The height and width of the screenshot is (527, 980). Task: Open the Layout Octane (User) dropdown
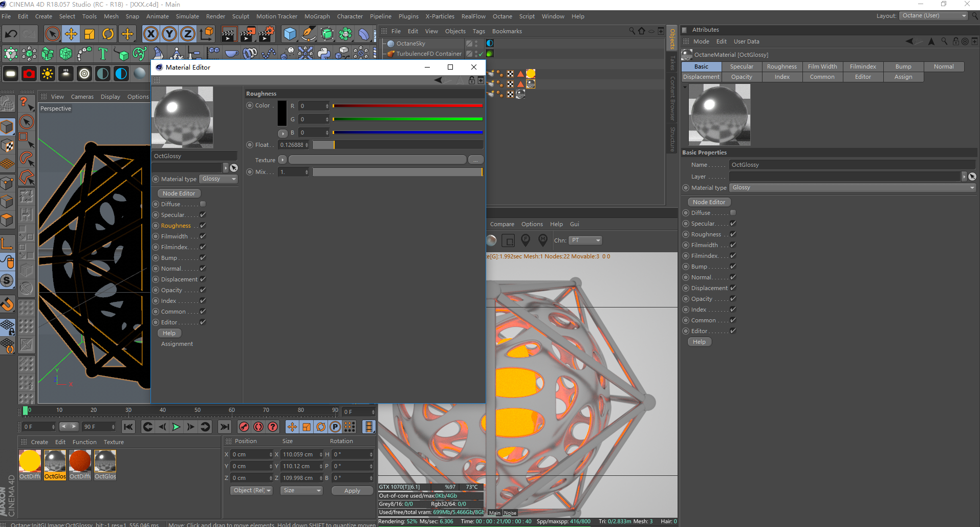click(934, 16)
